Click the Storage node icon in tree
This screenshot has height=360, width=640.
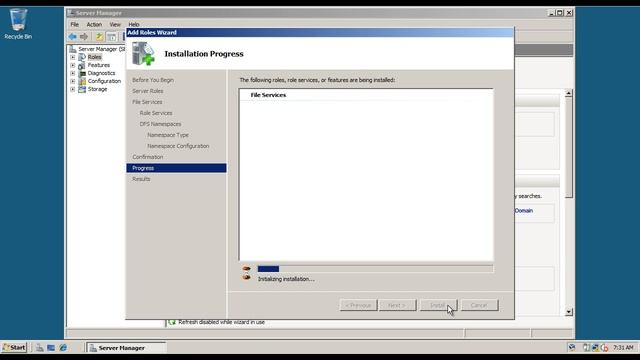coord(82,89)
